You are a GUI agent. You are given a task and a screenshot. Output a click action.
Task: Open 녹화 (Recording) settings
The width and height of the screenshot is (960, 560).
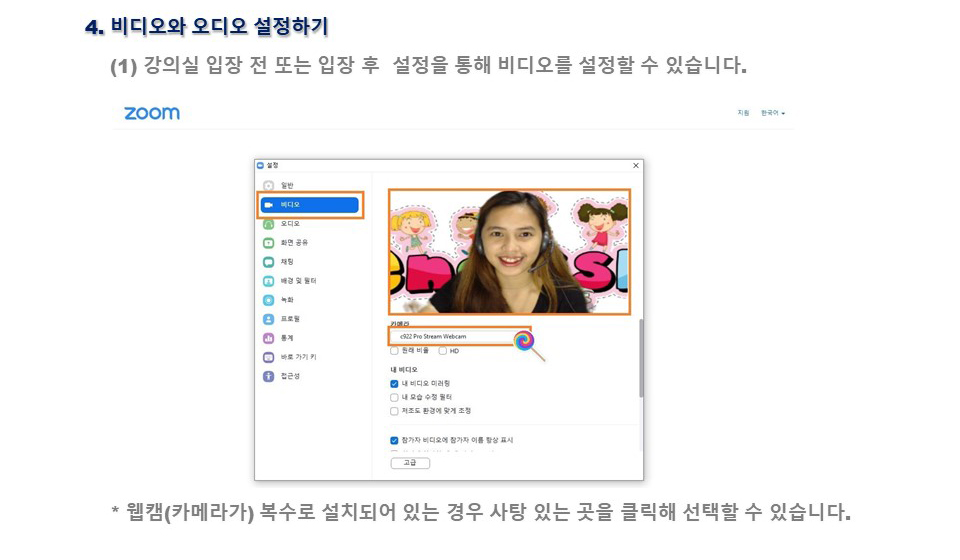[268, 300]
